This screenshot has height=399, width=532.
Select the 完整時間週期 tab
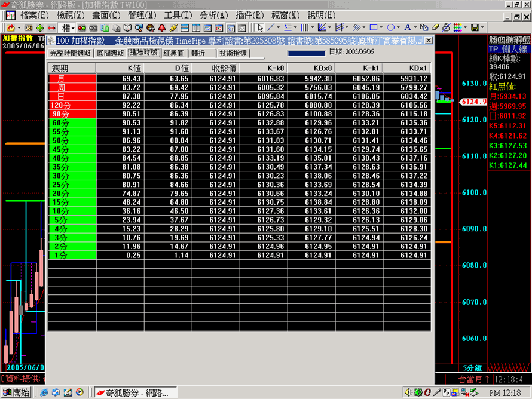70,53
